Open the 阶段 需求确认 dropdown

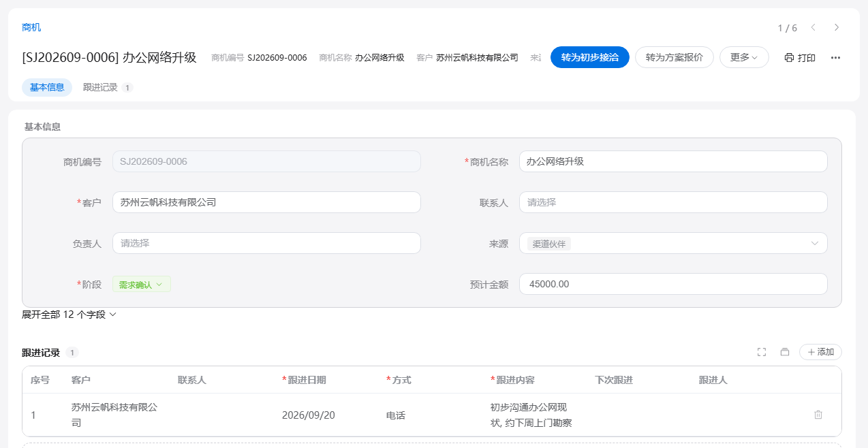pyautogui.click(x=142, y=285)
